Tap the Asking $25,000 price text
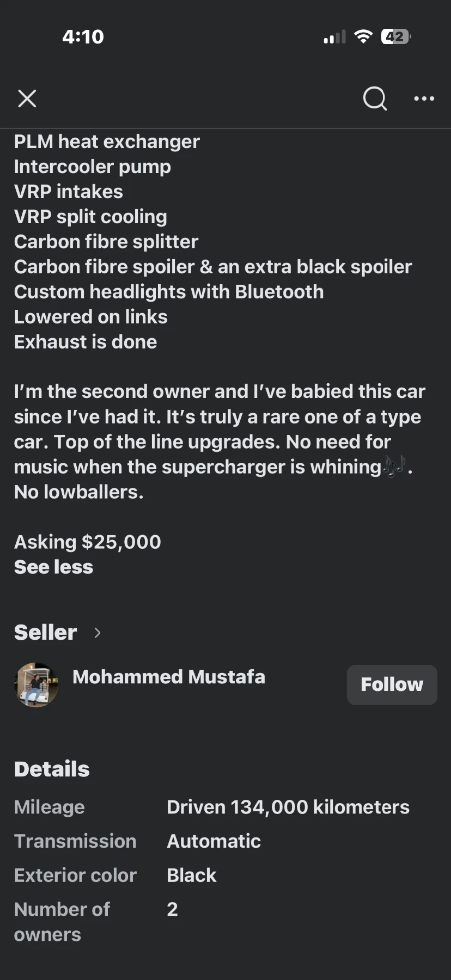This screenshot has height=980, width=451. point(88,542)
